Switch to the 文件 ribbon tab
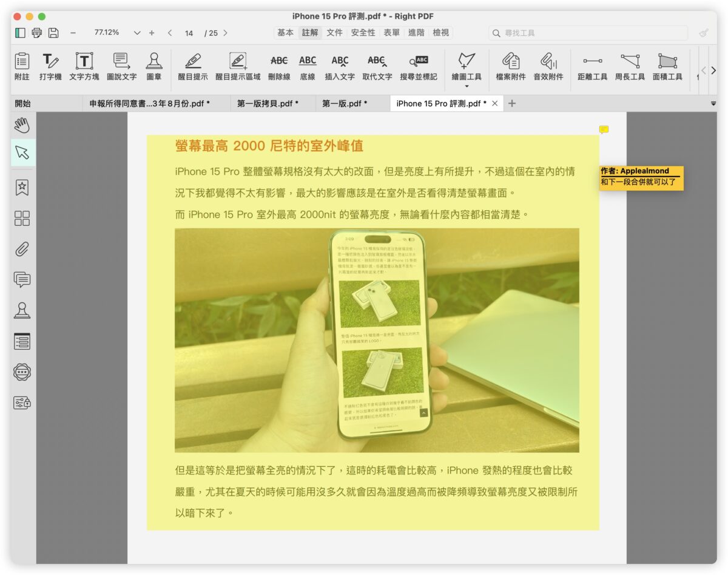 coord(335,33)
